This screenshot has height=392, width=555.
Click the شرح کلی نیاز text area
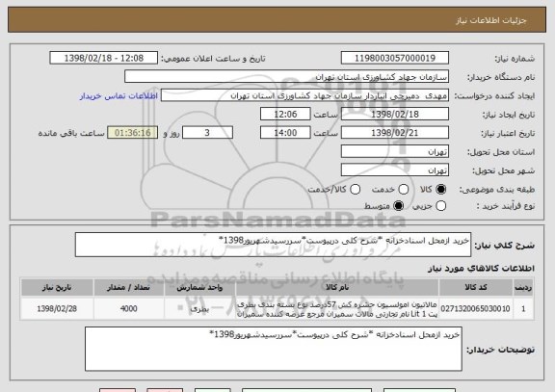[273, 245]
